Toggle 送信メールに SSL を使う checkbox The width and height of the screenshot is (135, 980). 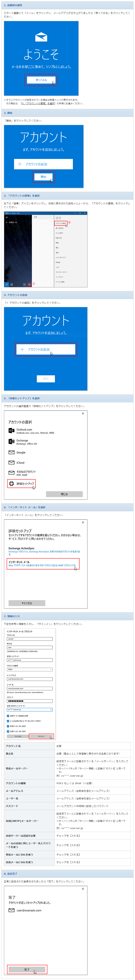pos(8,731)
